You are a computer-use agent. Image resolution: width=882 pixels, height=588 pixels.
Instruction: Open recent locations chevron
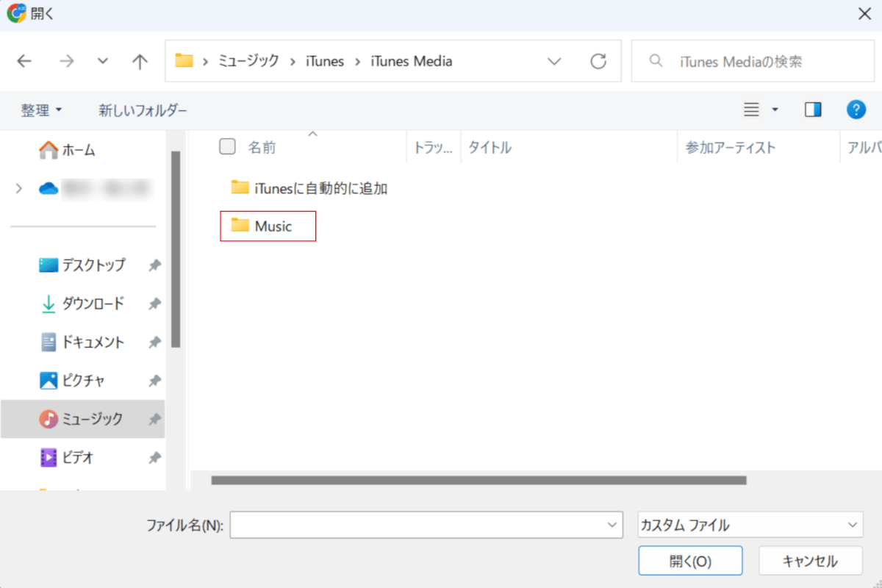103,61
